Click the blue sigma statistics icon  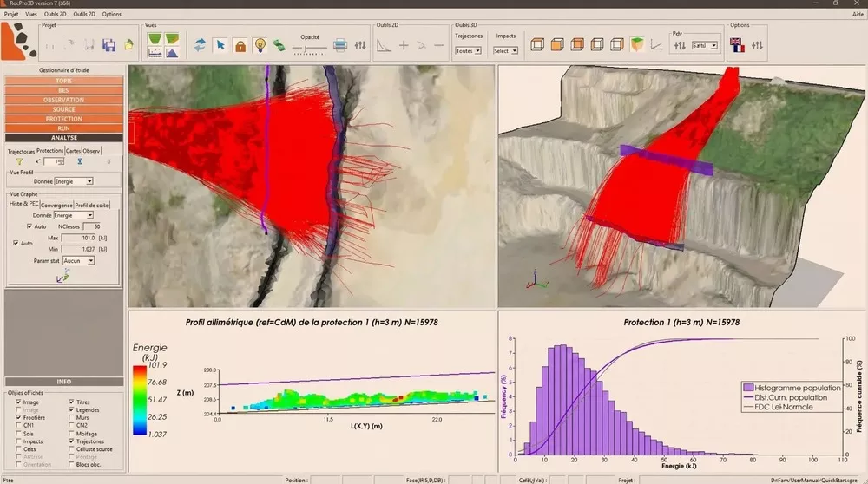pyautogui.click(x=80, y=161)
